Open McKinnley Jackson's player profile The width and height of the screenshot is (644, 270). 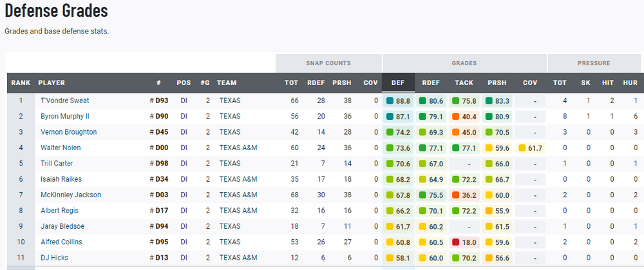coord(71,195)
